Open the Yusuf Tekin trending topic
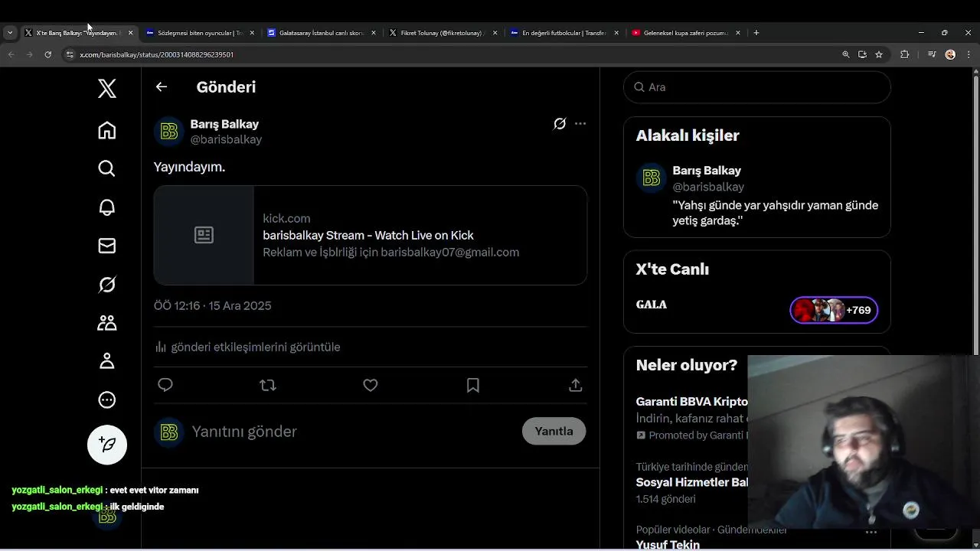The image size is (980, 551). pos(668,544)
